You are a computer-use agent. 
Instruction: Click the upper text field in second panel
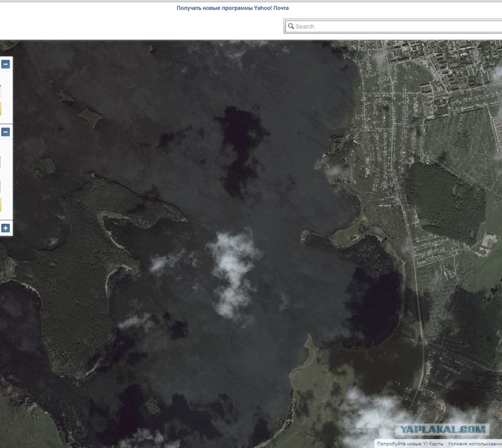click(x=1, y=162)
